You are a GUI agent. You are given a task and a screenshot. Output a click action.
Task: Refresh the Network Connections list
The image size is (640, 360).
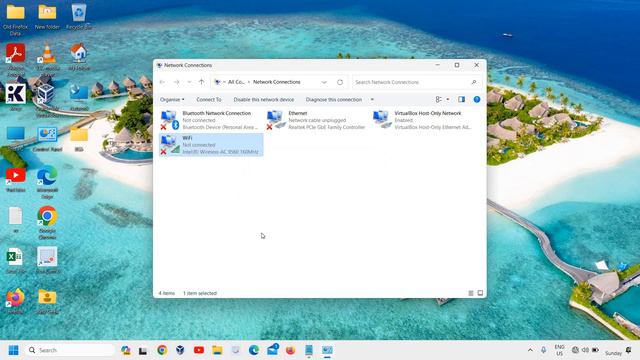pyautogui.click(x=340, y=82)
